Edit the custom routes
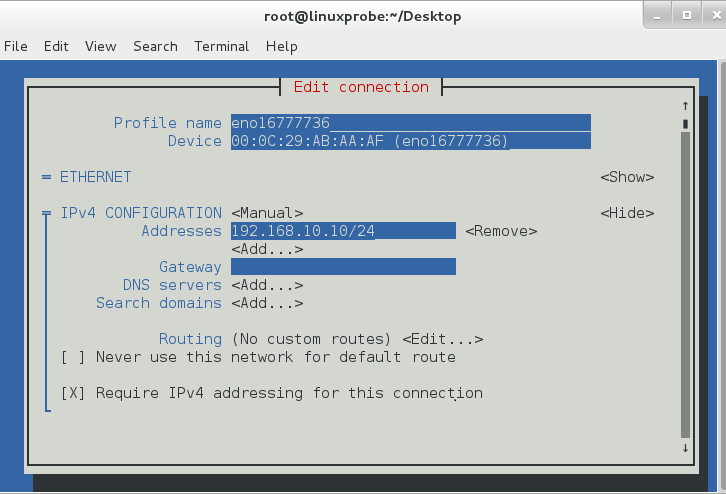Image resolution: width=726 pixels, height=494 pixels. (x=443, y=339)
